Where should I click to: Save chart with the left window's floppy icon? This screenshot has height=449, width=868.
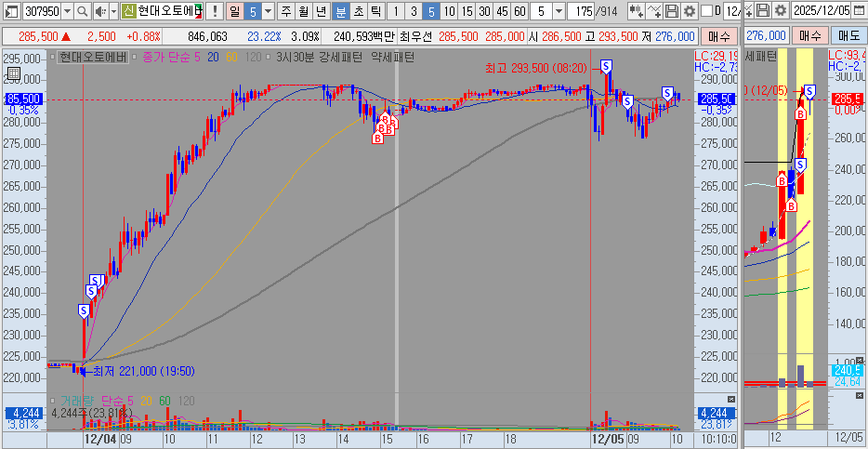pos(672,10)
